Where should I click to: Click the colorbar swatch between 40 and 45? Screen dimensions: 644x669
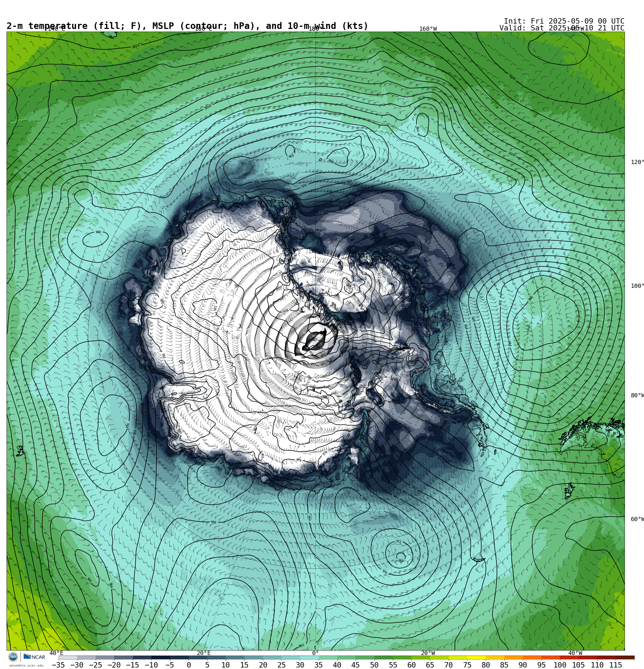346,657
